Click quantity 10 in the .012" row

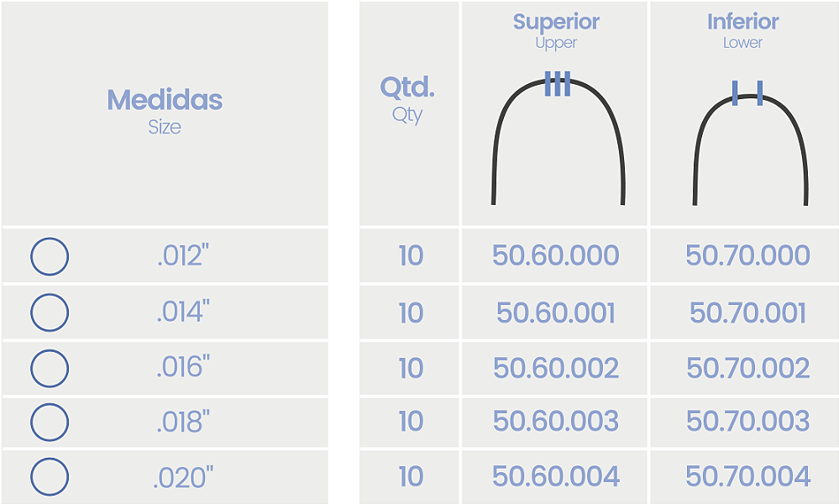pyautogui.click(x=411, y=255)
